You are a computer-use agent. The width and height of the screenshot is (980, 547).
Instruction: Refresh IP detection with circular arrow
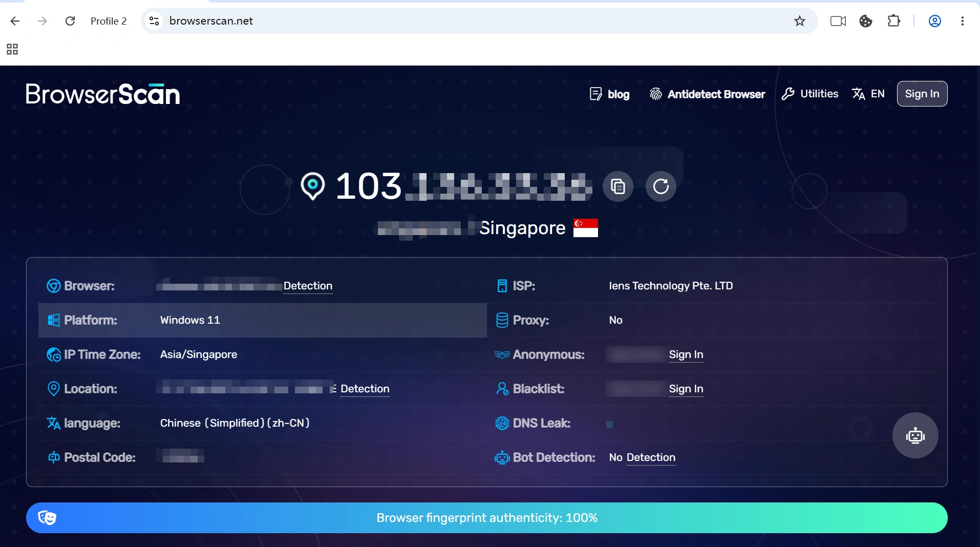click(661, 186)
